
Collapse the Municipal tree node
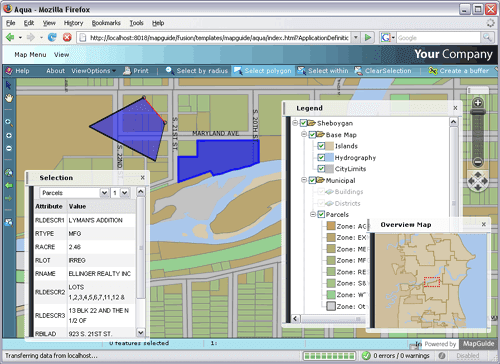click(304, 180)
